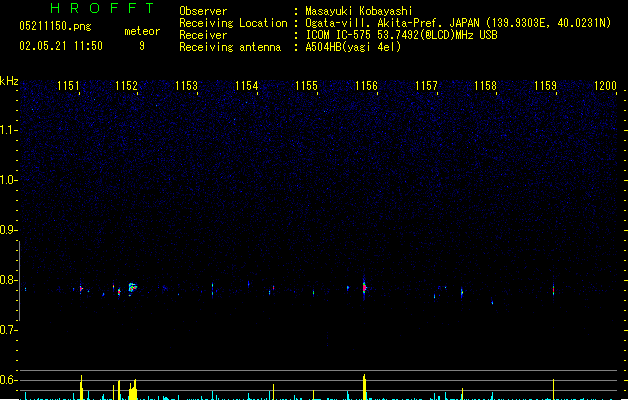Click the 1155 time marker

[x=306, y=86]
